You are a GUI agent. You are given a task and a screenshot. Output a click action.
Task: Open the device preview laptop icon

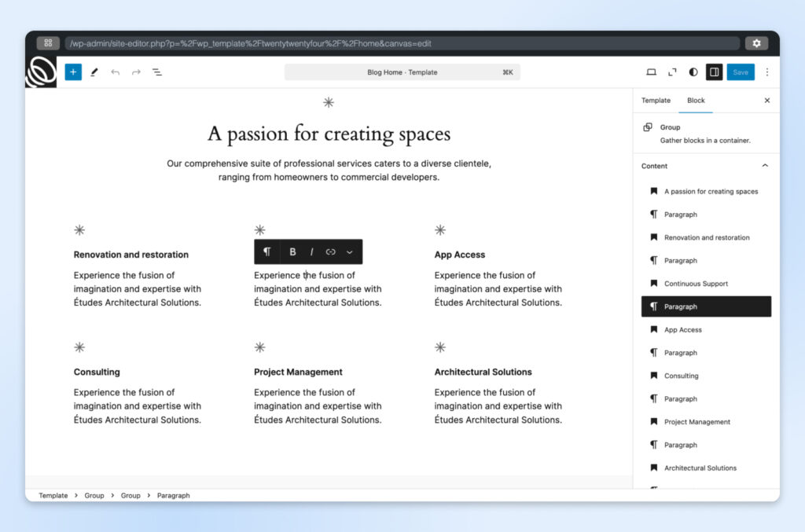(x=651, y=72)
